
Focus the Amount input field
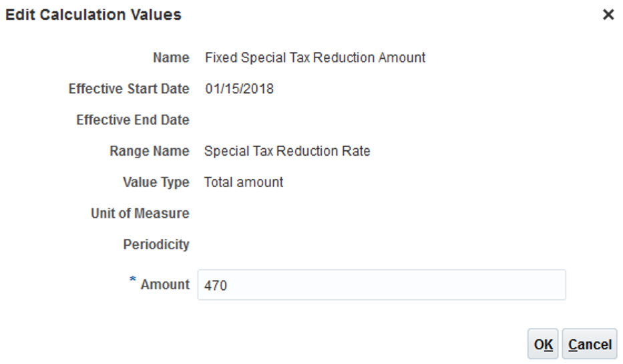point(381,285)
